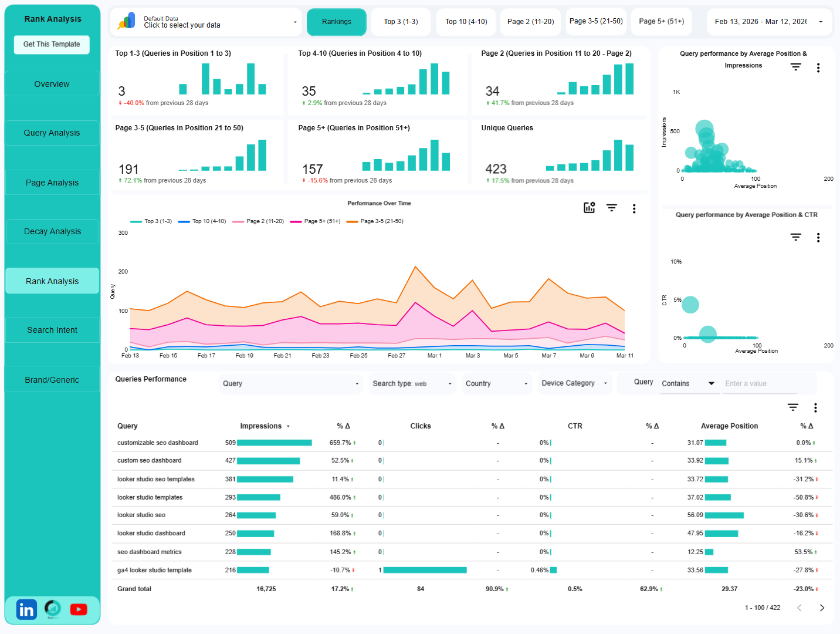Viewport: 840px width, 634px height.
Task: Open chart options icon on Performance Over Time
Action: pos(589,208)
